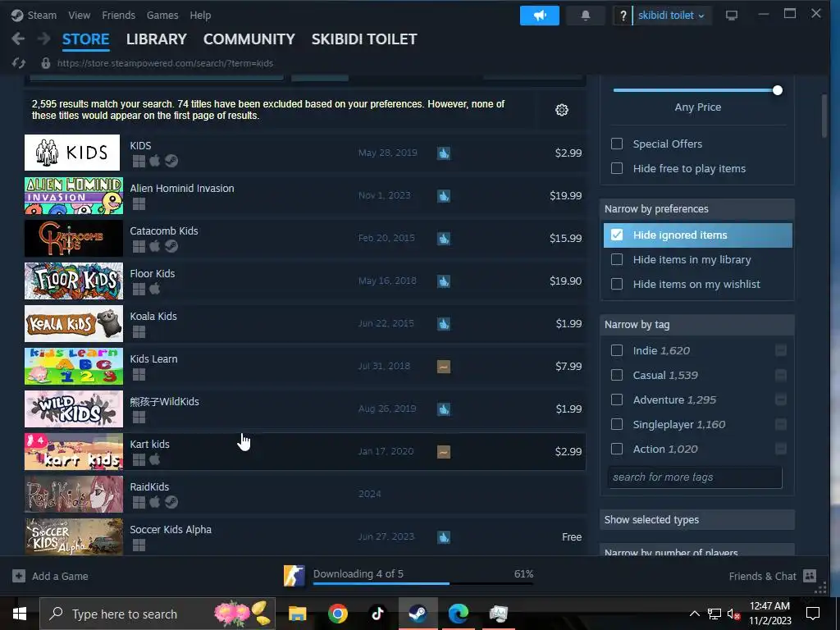This screenshot has height=630, width=840.
Task: Filter by the Casual tag checkbox
Action: (617, 375)
